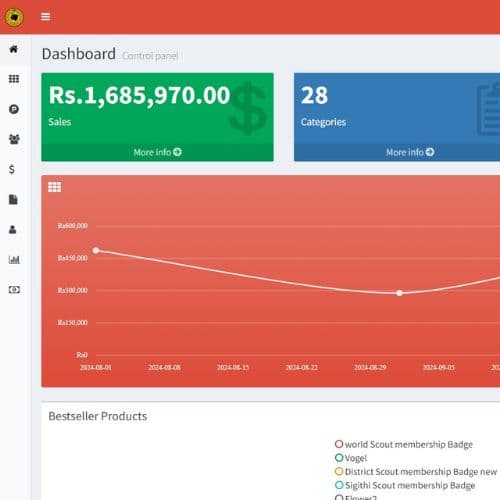Image resolution: width=500 pixels, height=500 pixels.
Task: Open the dollar sales icon in sidebar
Action: (x=12, y=169)
